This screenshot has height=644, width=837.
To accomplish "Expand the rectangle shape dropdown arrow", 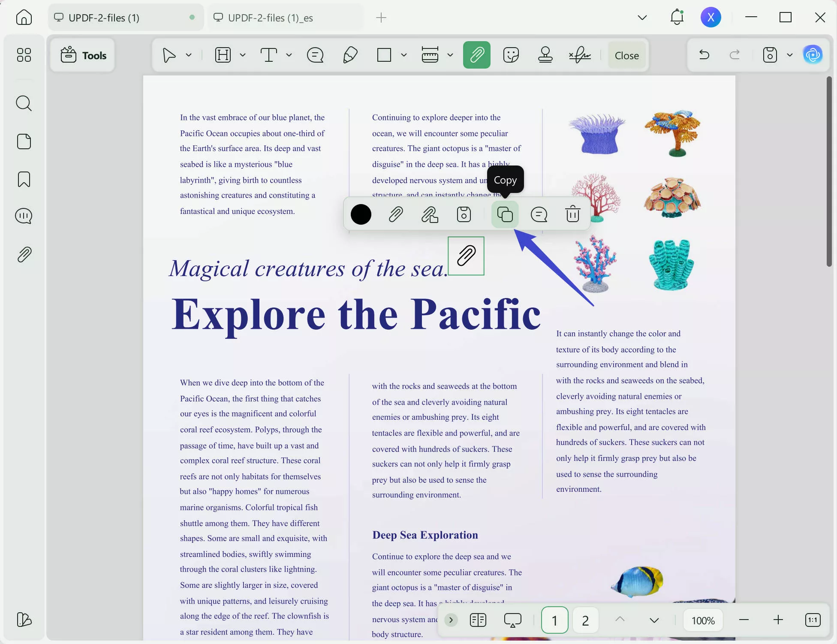I will [403, 55].
